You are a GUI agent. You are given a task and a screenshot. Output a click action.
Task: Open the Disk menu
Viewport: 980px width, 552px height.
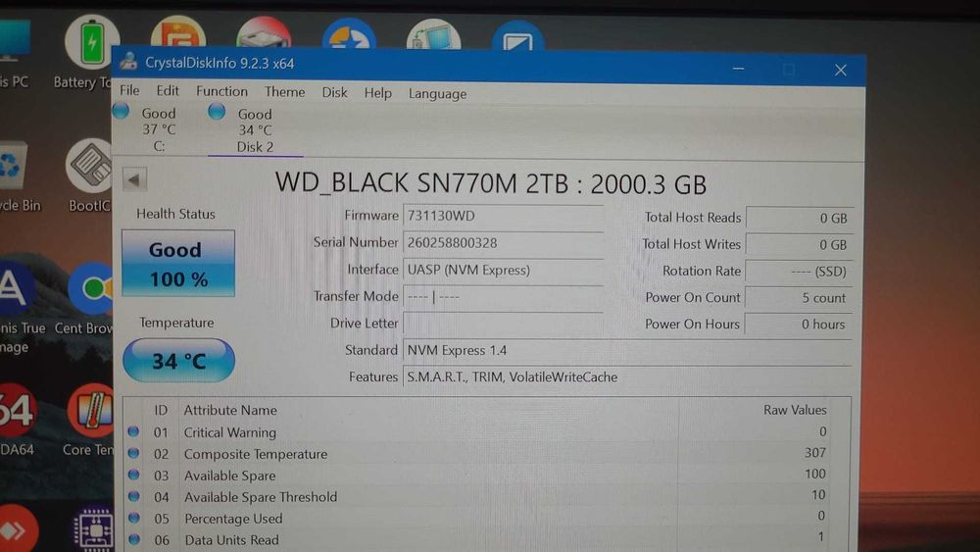pyautogui.click(x=334, y=92)
